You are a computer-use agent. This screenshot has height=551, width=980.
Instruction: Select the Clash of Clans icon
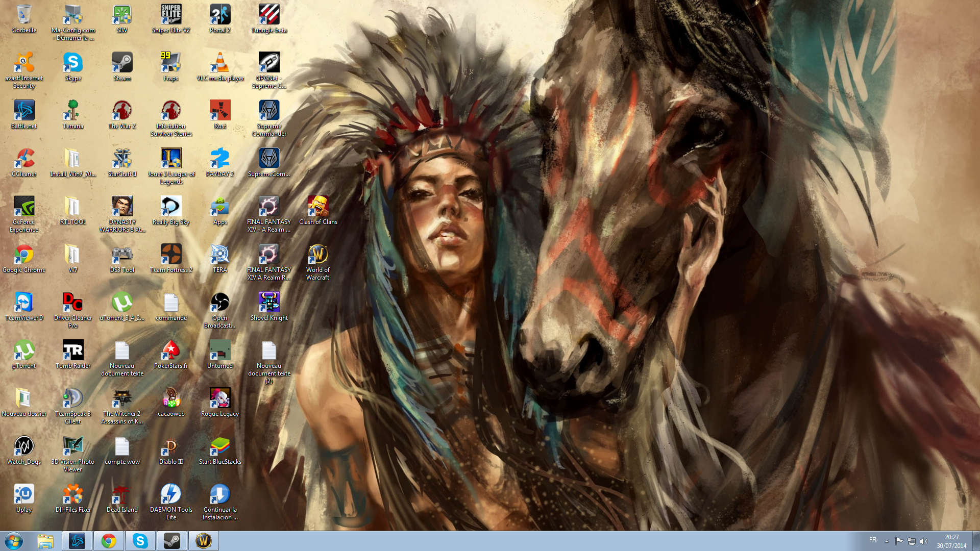tap(318, 211)
